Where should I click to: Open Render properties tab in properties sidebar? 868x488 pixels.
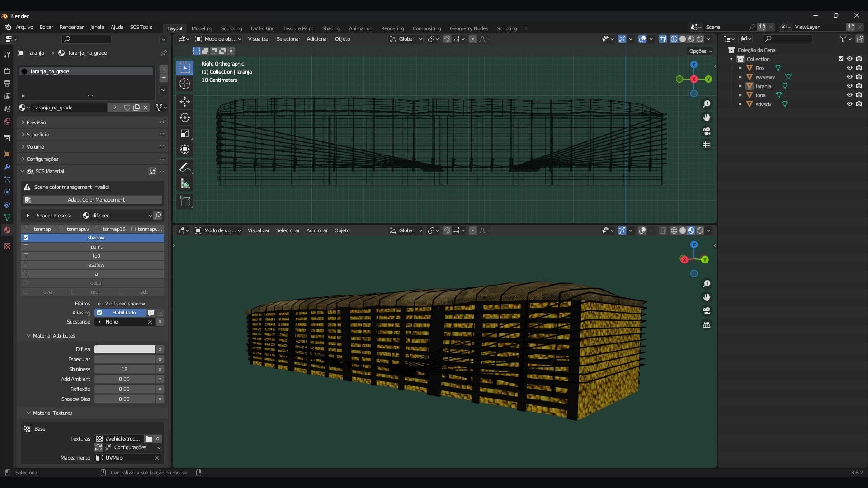(x=7, y=71)
